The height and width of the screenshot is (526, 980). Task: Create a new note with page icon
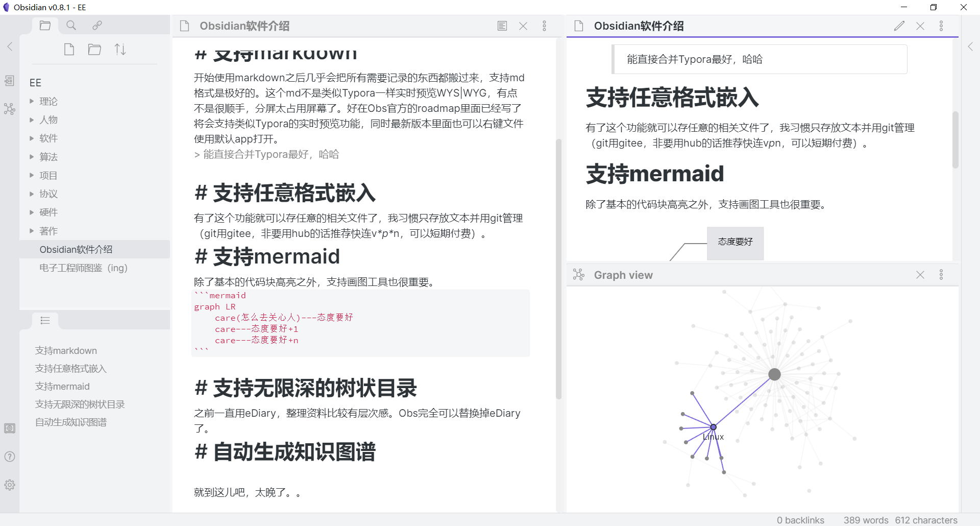tap(69, 49)
